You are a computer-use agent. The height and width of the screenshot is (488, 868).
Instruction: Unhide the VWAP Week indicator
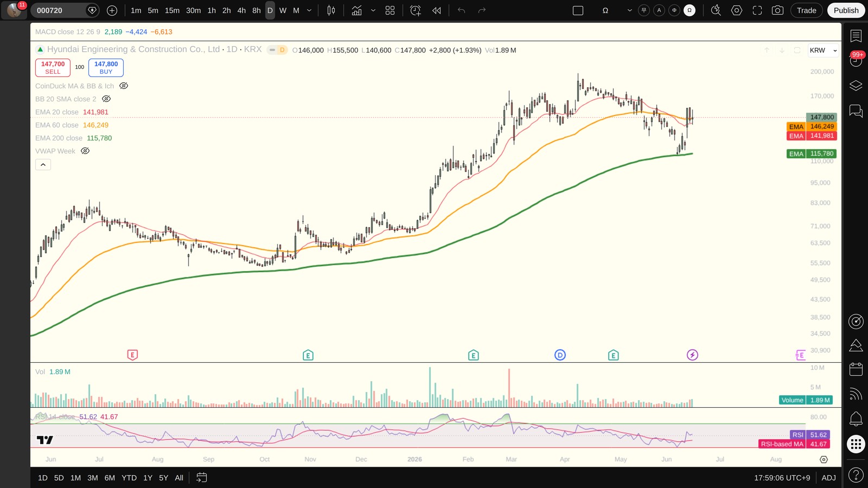point(85,151)
